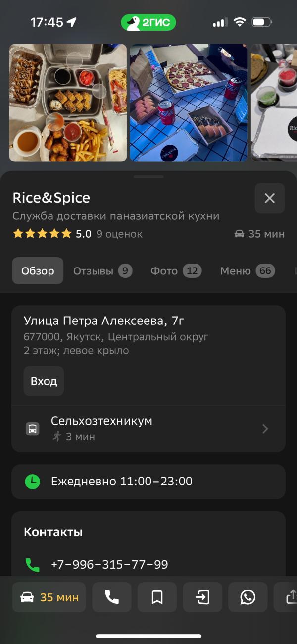The width and height of the screenshot is (297, 644).
Task: Call the number +7-996-315-77-99
Action: coord(109,565)
